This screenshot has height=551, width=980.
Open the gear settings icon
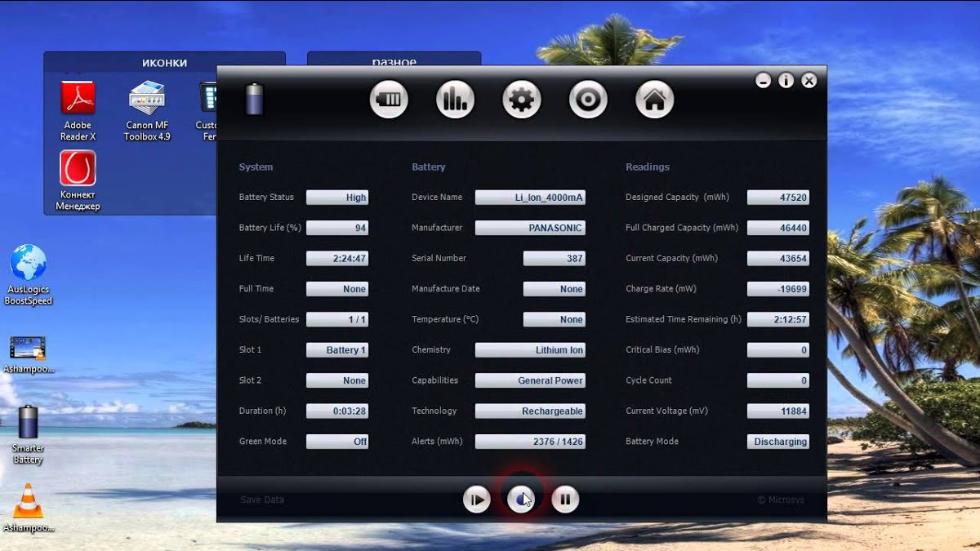521,100
